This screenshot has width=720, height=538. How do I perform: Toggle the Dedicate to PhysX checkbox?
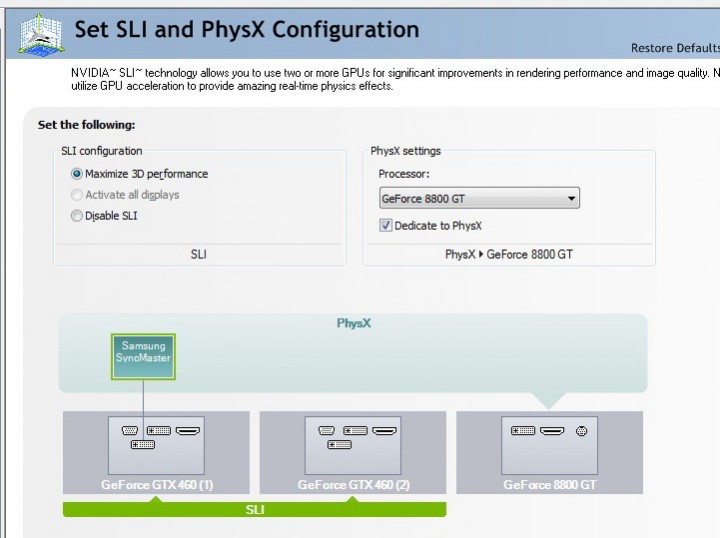(x=385, y=225)
